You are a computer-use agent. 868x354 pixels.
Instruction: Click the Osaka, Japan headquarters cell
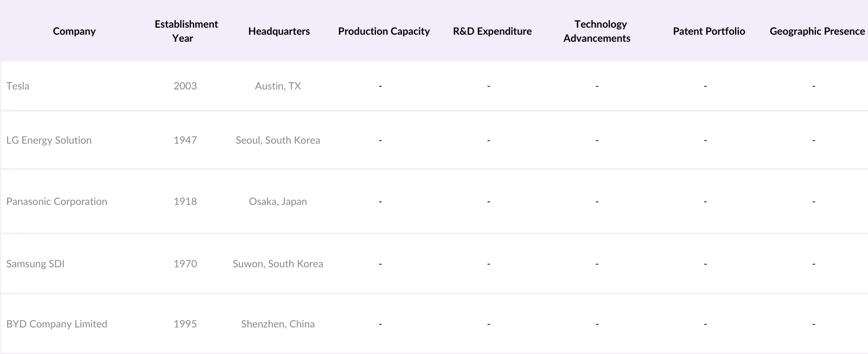[278, 201]
